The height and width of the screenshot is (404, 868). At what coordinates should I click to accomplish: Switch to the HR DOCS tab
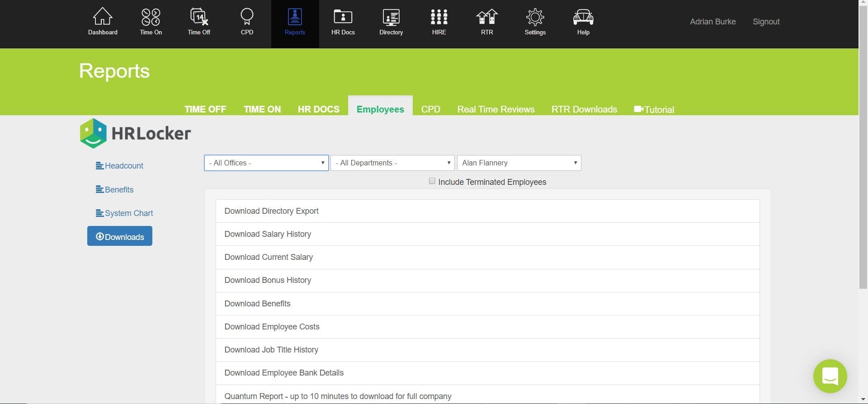pos(318,109)
